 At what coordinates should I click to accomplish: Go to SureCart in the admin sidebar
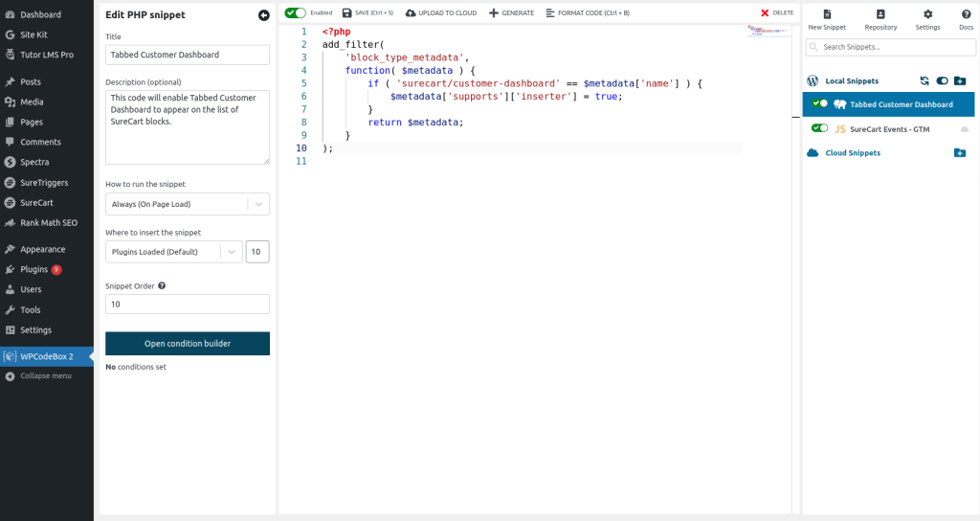click(36, 202)
